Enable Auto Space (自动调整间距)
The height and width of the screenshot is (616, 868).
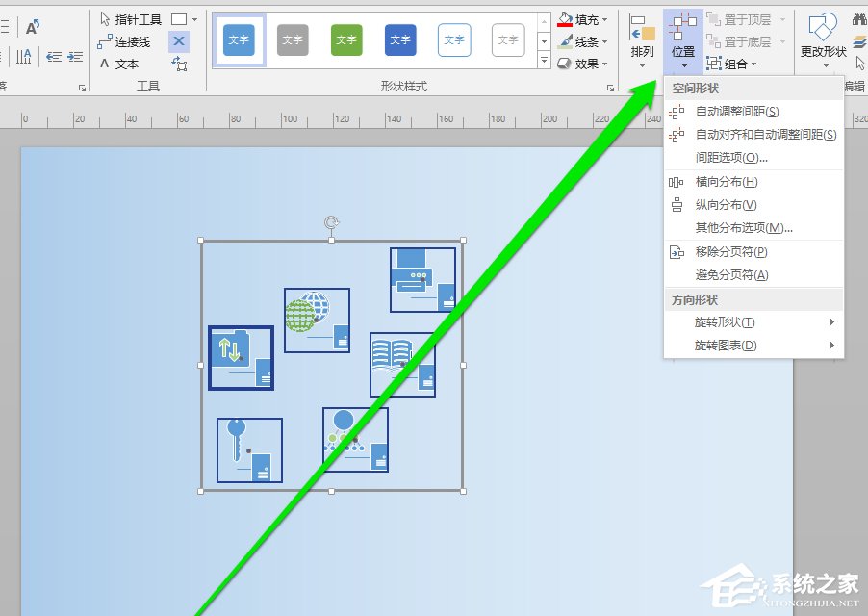point(731,112)
